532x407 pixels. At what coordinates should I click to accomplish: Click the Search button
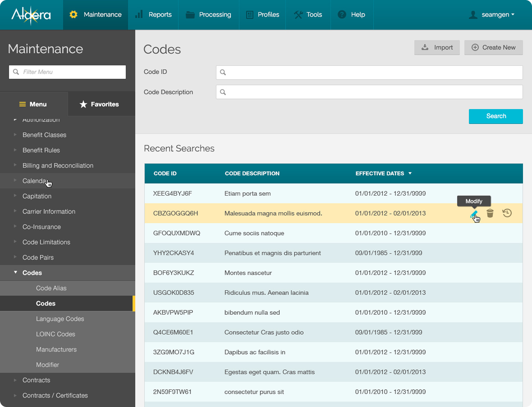pyautogui.click(x=496, y=116)
